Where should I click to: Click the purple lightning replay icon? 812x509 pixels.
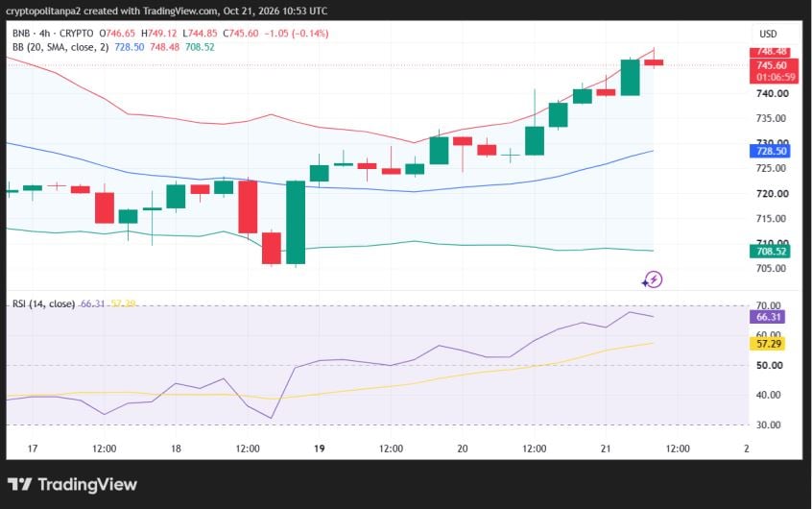pos(653,279)
